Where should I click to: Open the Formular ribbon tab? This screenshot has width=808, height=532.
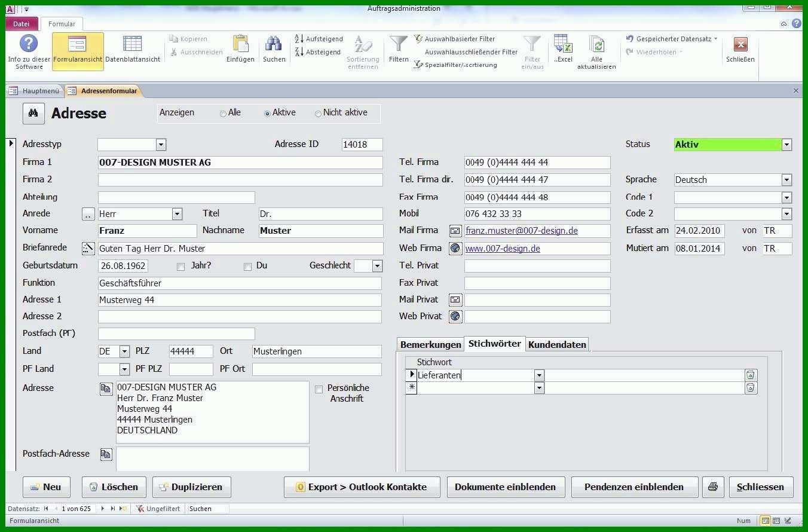(x=62, y=24)
